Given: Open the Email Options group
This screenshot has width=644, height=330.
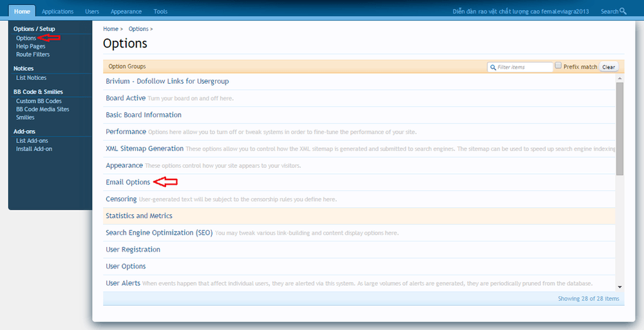Looking at the screenshot, I should (128, 182).
